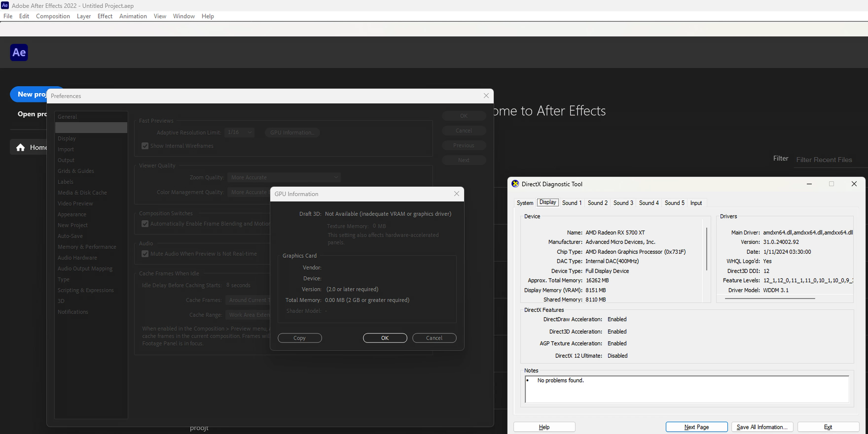868x434 pixels.
Task: Click Copy in GPU Information dialog
Action: point(299,338)
